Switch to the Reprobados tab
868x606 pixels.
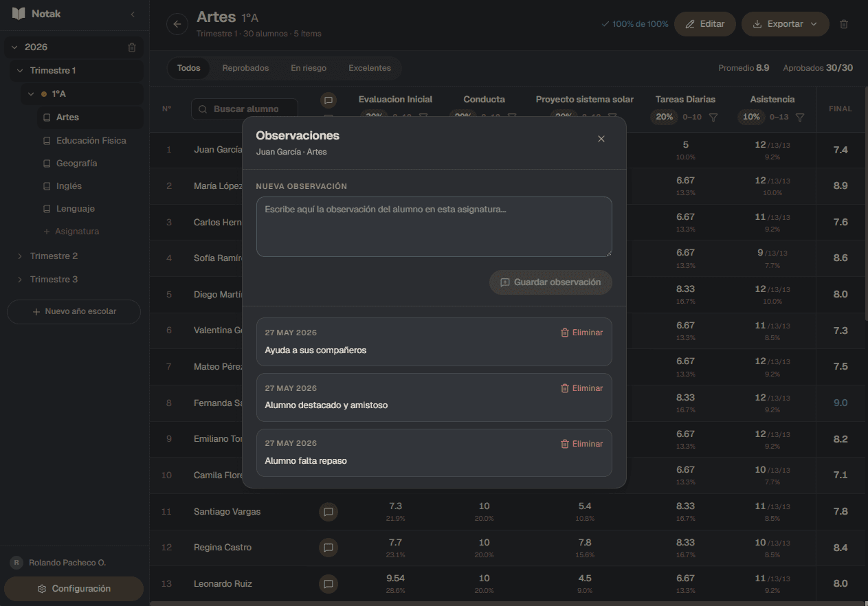tap(245, 68)
